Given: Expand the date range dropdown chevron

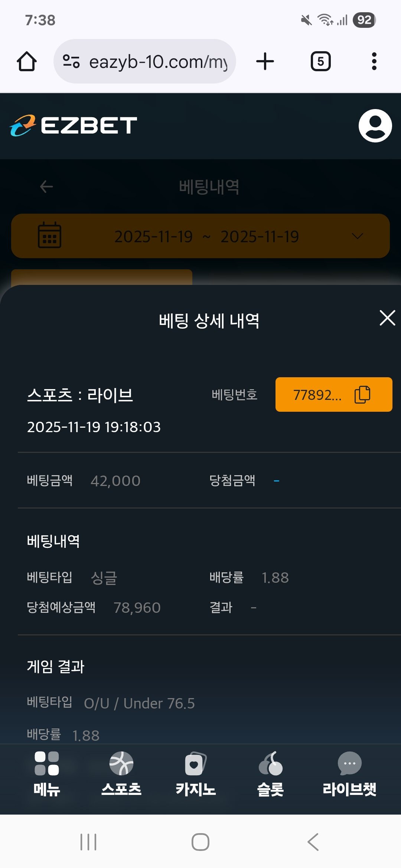Looking at the screenshot, I should pos(357,236).
